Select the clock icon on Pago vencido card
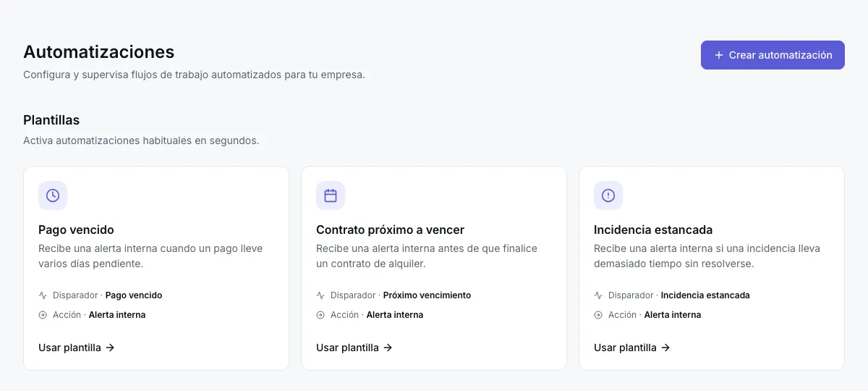 tap(53, 195)
